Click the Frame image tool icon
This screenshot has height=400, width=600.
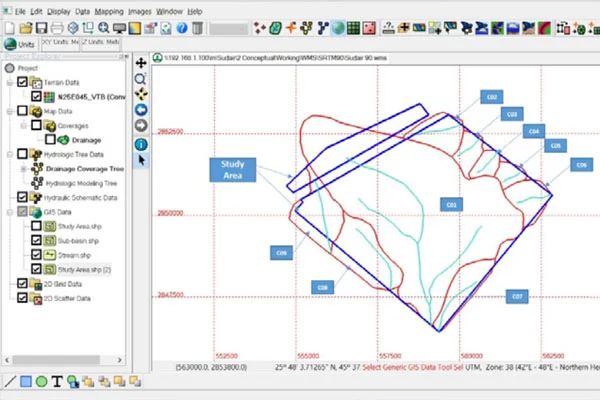pyautogui.click(x=141, y=94)
